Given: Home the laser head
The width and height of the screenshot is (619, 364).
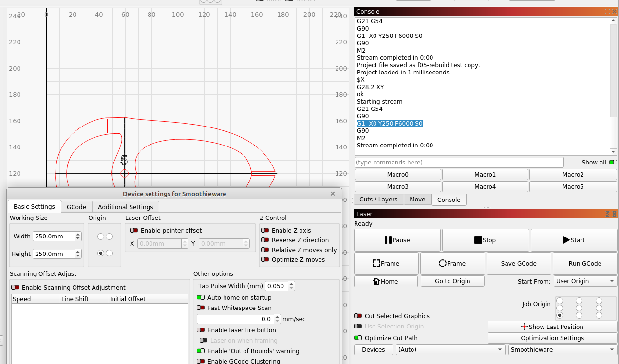Looking at the screenshot, I should point(385,281).
